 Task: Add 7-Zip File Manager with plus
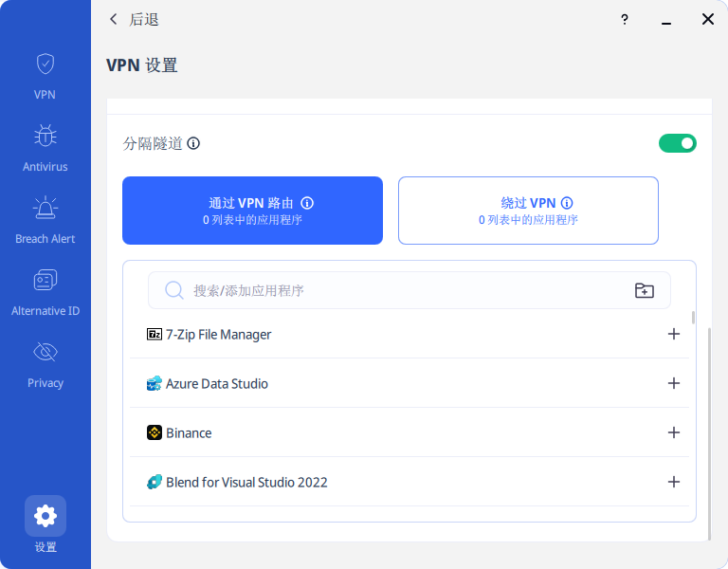tap(674, 334)
